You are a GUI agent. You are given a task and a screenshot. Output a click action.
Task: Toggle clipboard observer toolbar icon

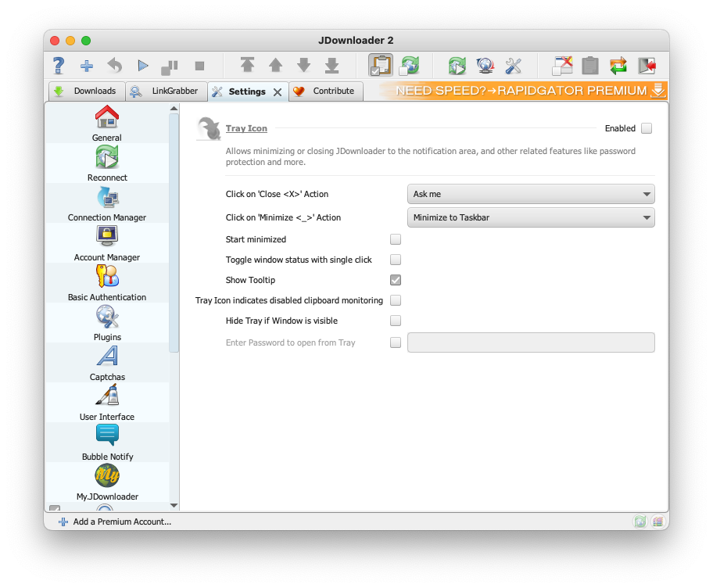point(381,65)
